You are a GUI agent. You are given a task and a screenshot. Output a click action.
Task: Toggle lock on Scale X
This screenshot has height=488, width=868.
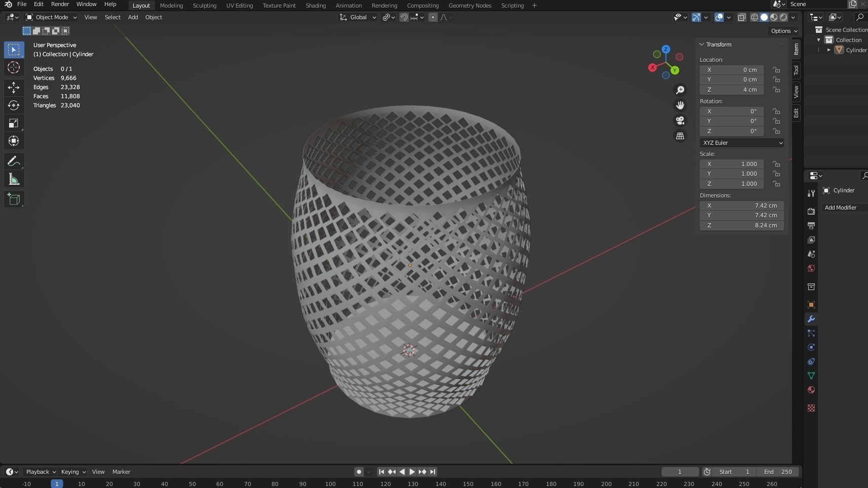click(x=776, y=164)
